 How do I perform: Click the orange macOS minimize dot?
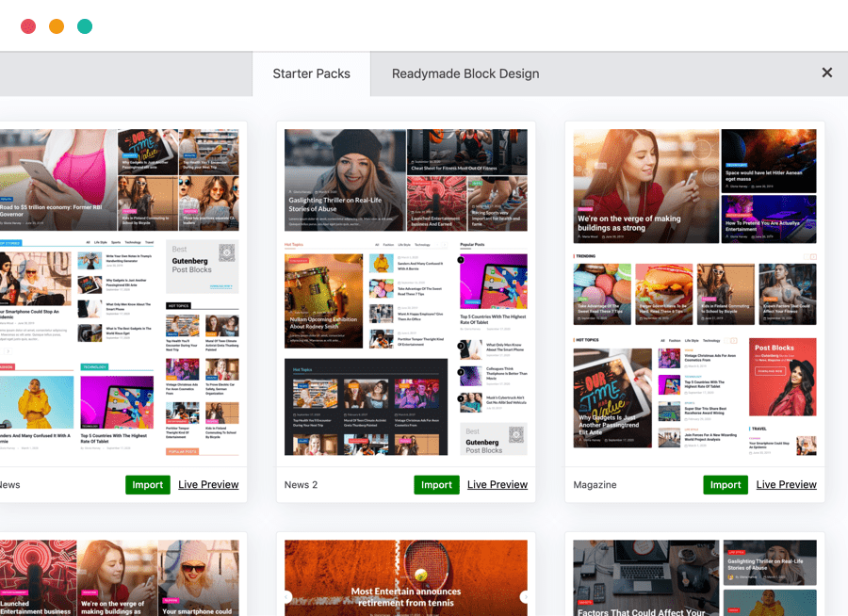[57, 26]
